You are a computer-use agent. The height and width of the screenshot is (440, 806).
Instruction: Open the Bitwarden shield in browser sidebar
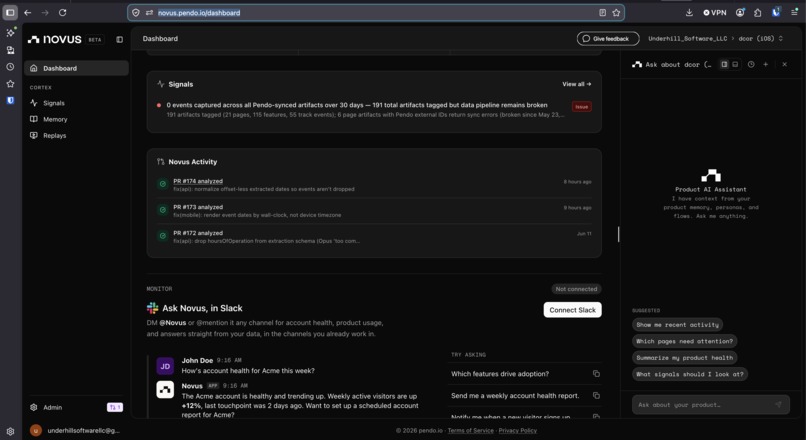pyautogui.click(x=10, y=100)
